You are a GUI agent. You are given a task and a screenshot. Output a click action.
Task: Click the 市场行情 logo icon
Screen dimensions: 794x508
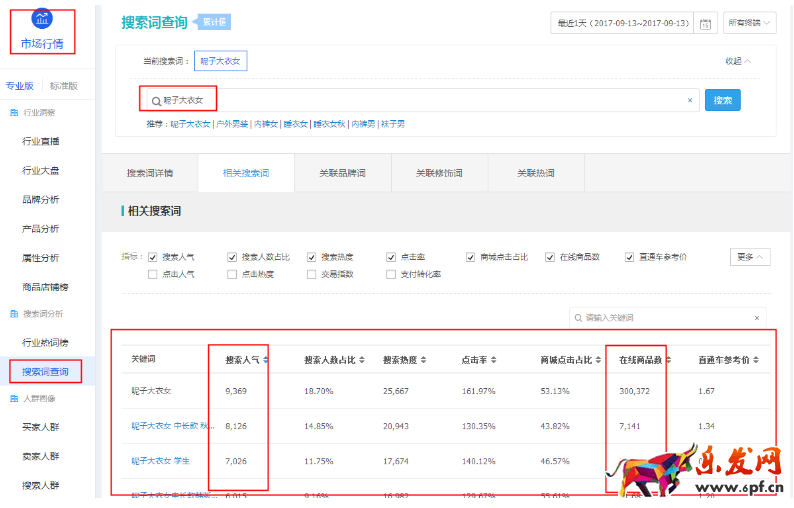42,19
